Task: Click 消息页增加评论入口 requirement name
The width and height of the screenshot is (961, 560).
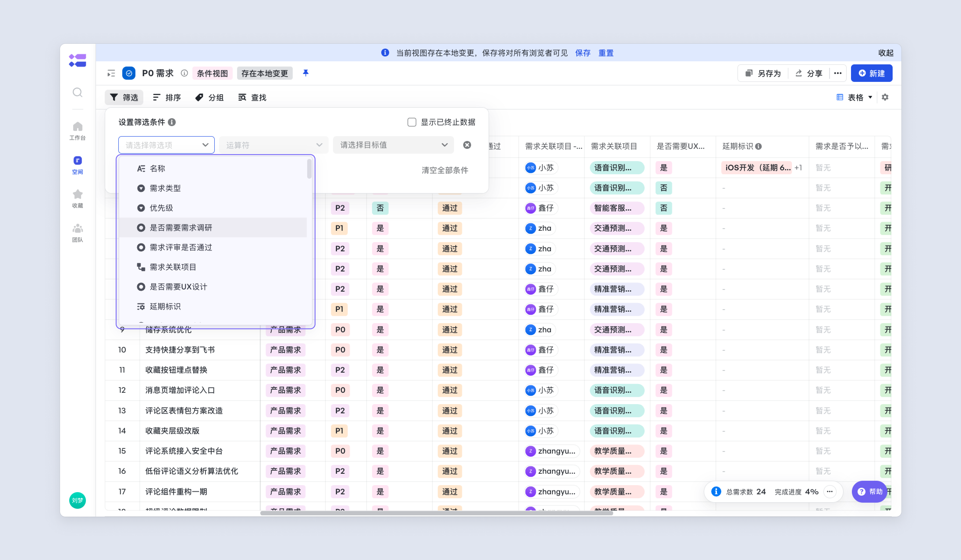Action: point(180,390)
